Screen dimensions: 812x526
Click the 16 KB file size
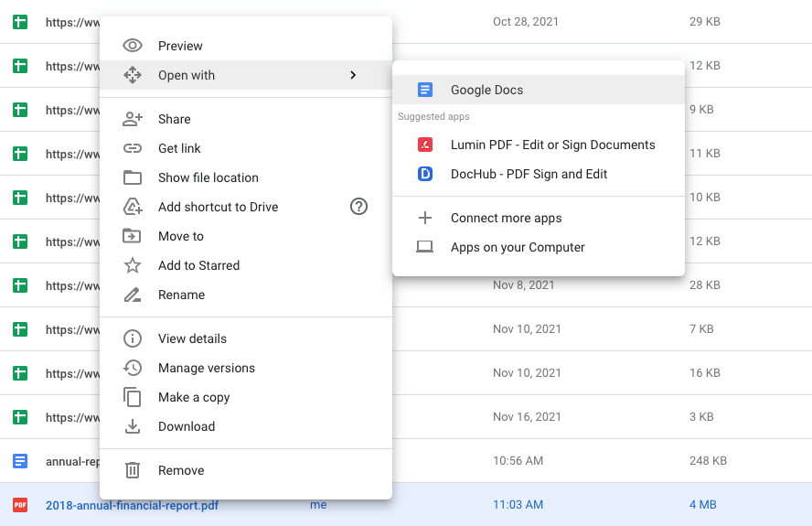(x=705, y=372)
